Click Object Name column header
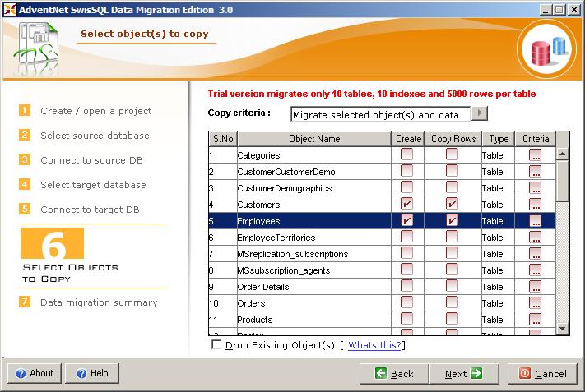Image resolution: width=585 pixels, height=392 pixels. (314, 139)
